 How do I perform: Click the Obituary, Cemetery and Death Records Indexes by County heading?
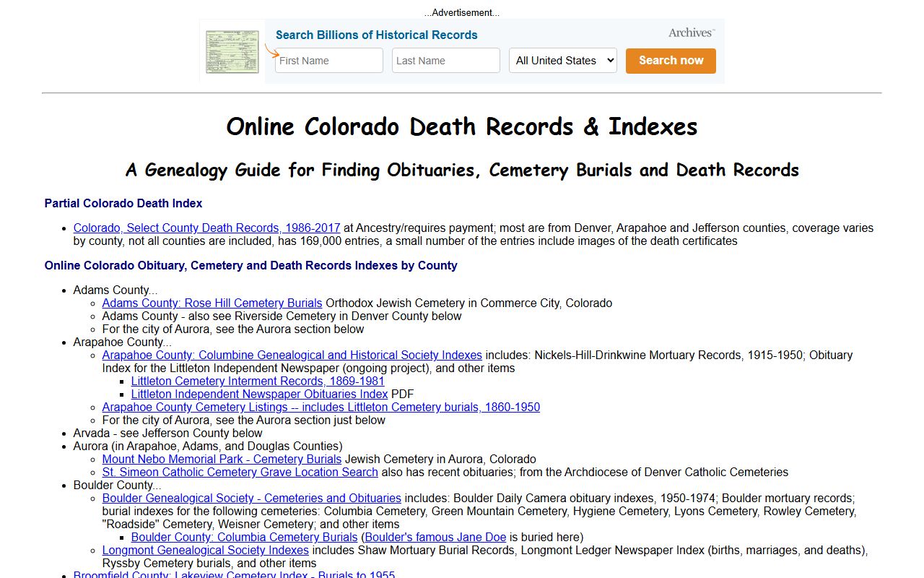(x=251, y=265)
